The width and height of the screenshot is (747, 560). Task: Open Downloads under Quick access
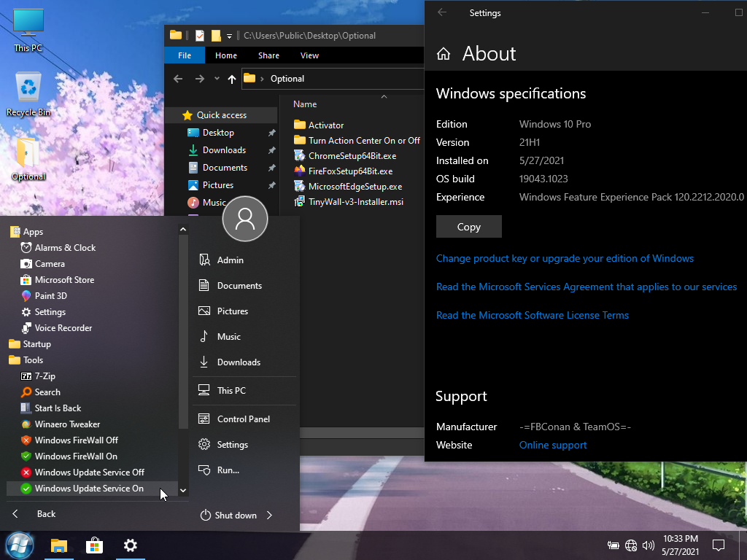pyautogui.click(x=224, y=150)
